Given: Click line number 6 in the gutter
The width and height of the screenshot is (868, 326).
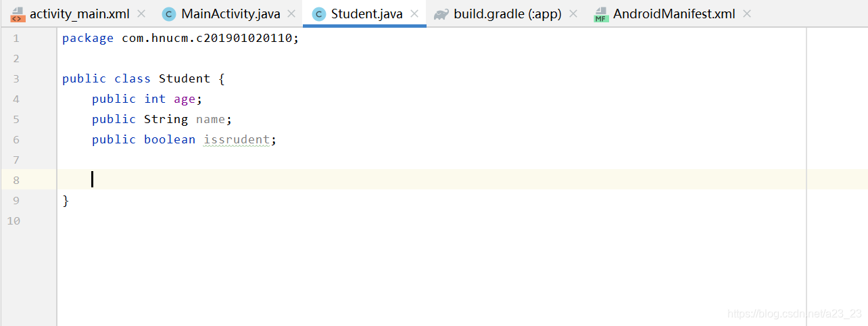Looking at the screenshot, I should pos(16,139).
